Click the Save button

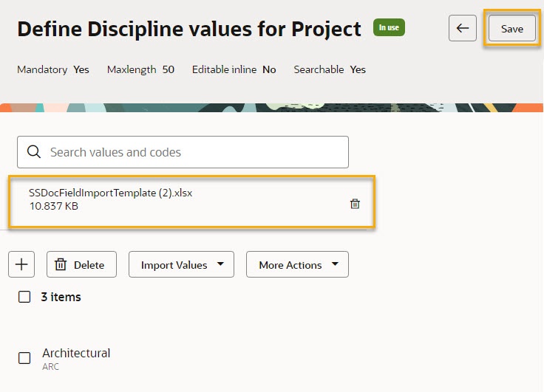pos(512,28)
